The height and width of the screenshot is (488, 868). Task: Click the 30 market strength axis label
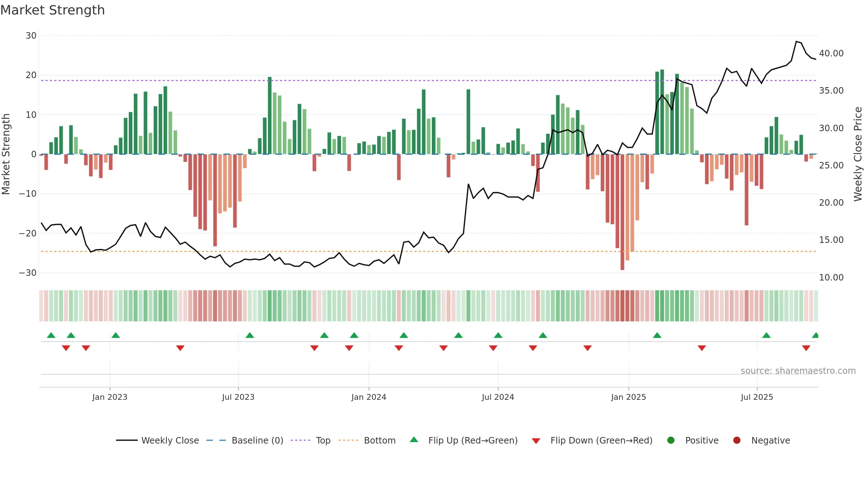pos(31,36)
